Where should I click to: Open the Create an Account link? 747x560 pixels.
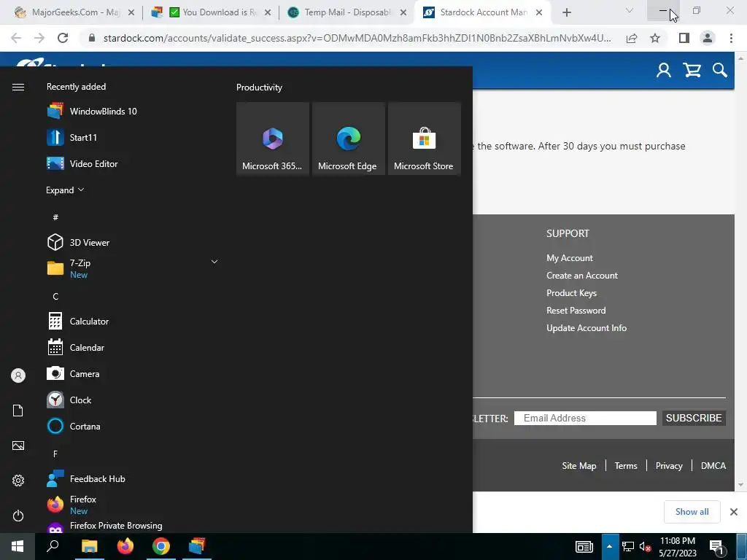(581, 276)
